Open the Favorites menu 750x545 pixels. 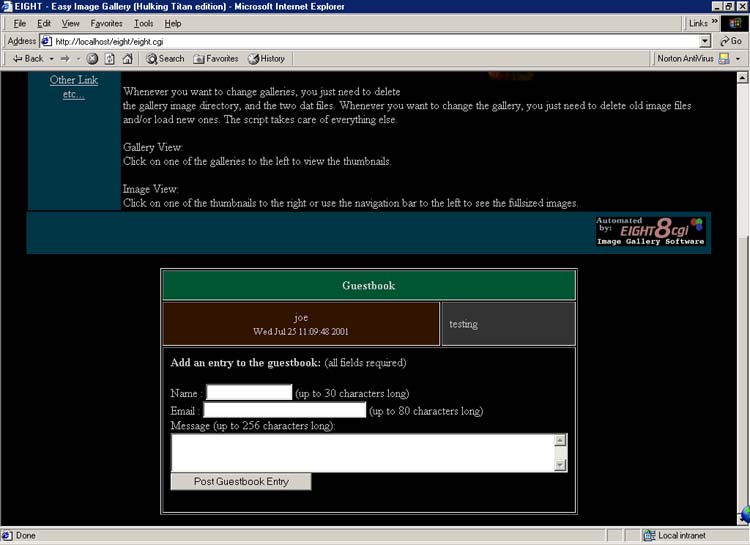[x=106, y=23]
